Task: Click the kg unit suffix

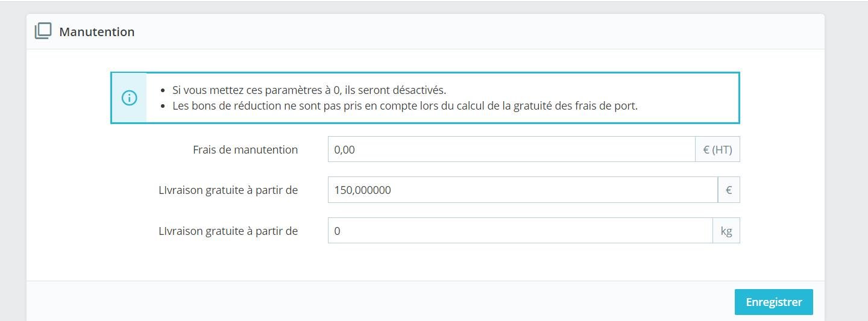Action: tap(726, 231)
